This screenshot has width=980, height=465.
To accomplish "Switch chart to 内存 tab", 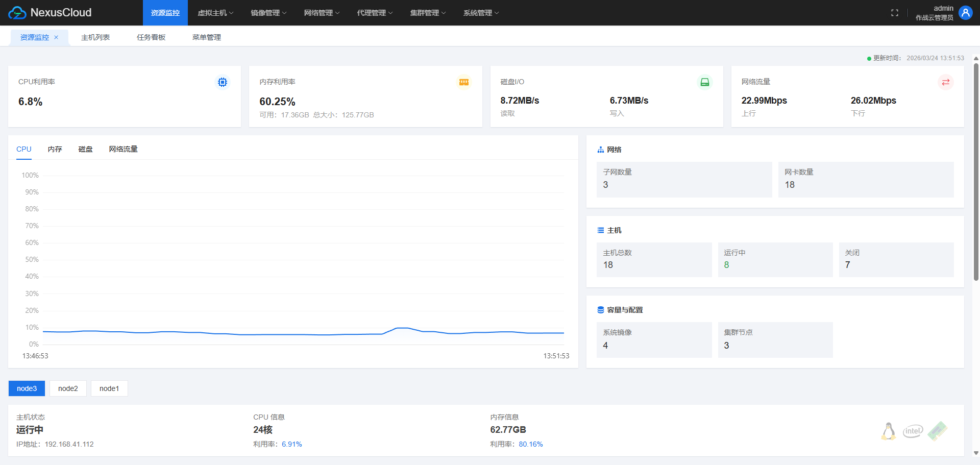I will point(55,149).
